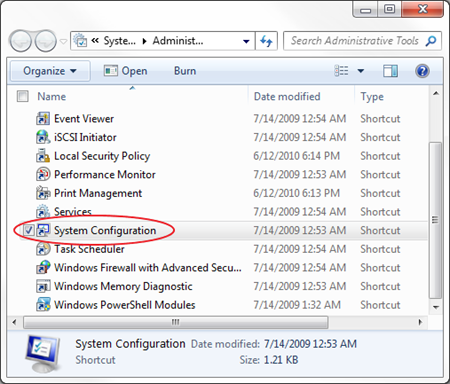Click the Windows PowerShell Modules icon
The width and height of the screenshot is (450, 384).
click(43, 305)
